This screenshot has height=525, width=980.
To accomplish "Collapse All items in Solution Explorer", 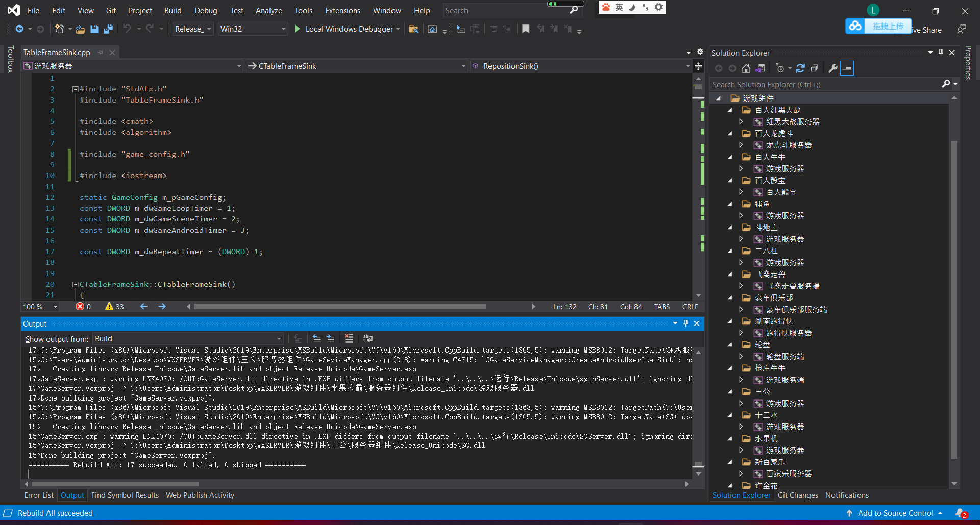I will click(x=815, y=68).
